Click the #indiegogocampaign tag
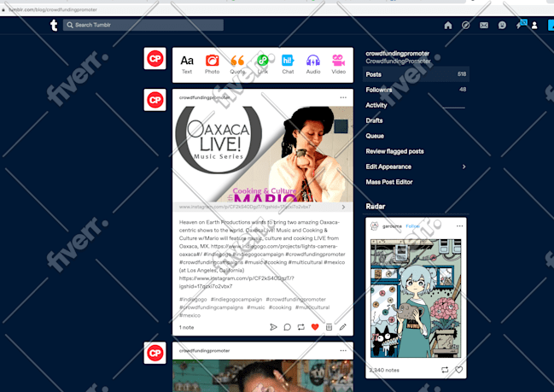The width and height of the screenshot is (554, 392). tap(236, 300)
